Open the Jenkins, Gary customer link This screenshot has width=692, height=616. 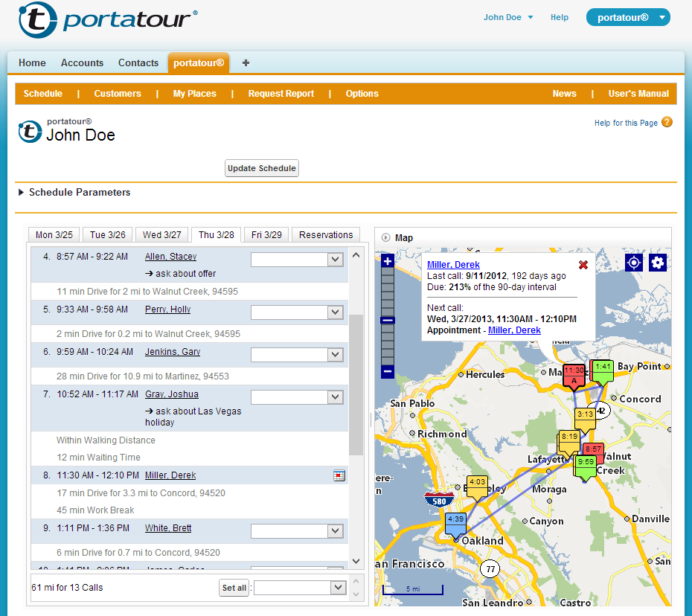(x=173, y=352)
